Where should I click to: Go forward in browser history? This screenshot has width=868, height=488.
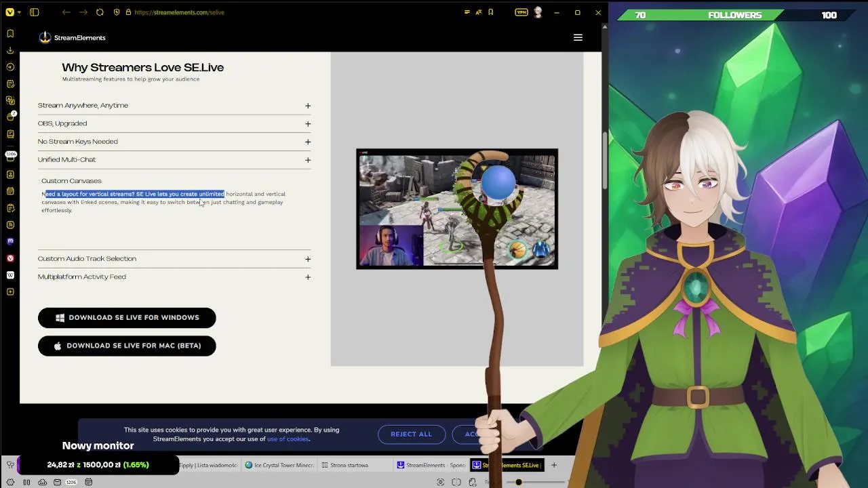pyautogui.click(x=83, y=12)
